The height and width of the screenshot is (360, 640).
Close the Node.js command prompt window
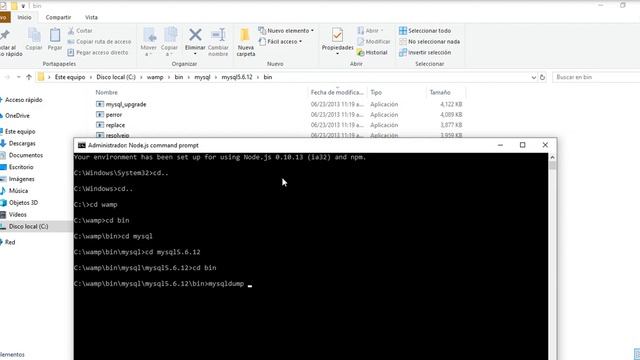[545, 145]
